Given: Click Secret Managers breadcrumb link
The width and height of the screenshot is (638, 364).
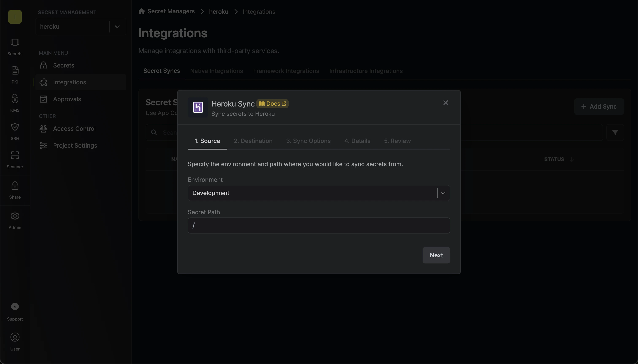Looking at the screenshot, I should 171,11.
